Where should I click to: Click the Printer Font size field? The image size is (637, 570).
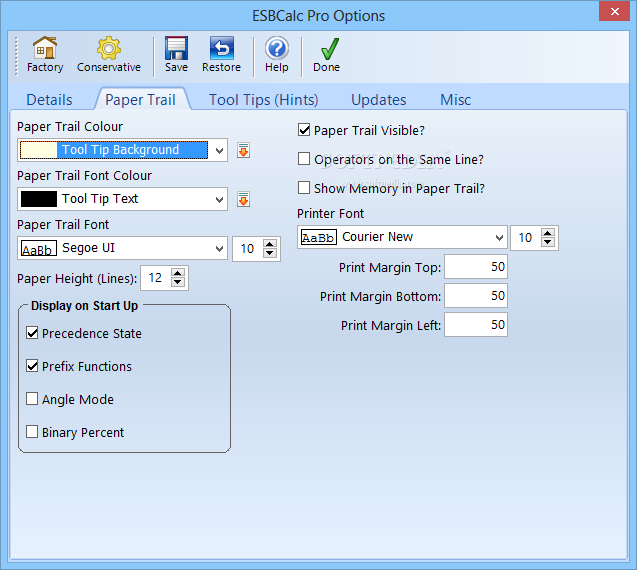[526, 238]
